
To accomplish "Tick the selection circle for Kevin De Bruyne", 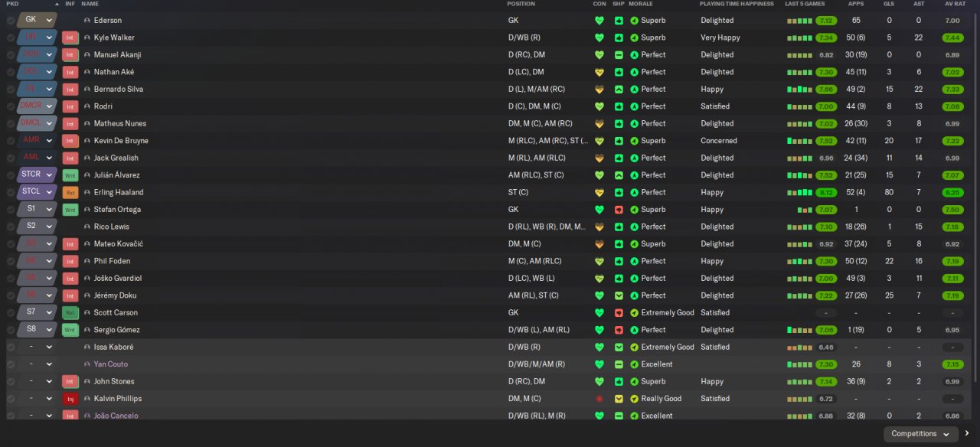I will coord(11,141).
